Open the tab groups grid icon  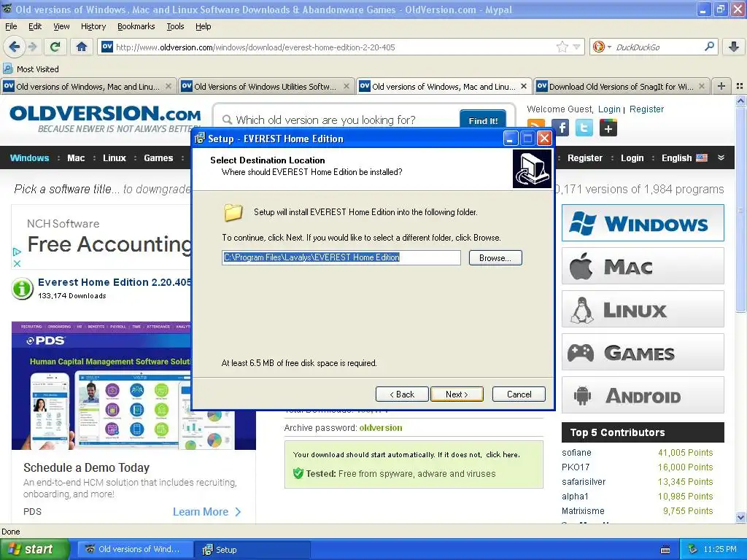point(740,86)
